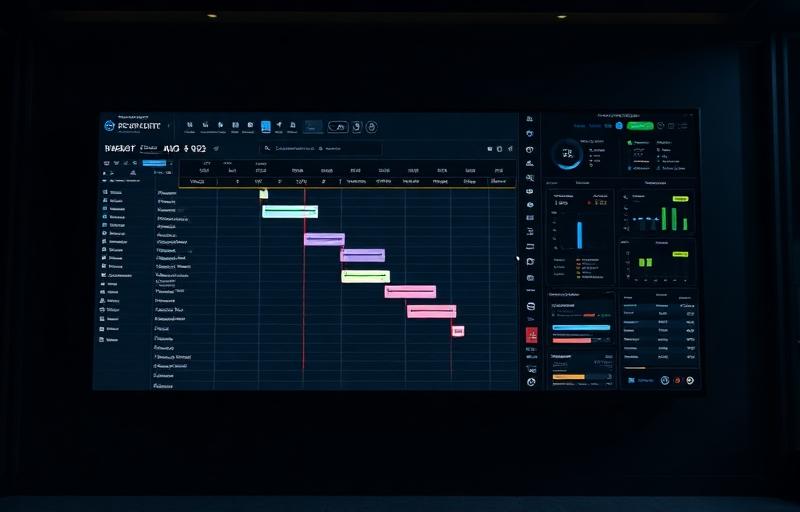Screen dimensions: 800x512
Task: Click the small pink milestone at the end of the Gantt chart
Action: [458, 331]
